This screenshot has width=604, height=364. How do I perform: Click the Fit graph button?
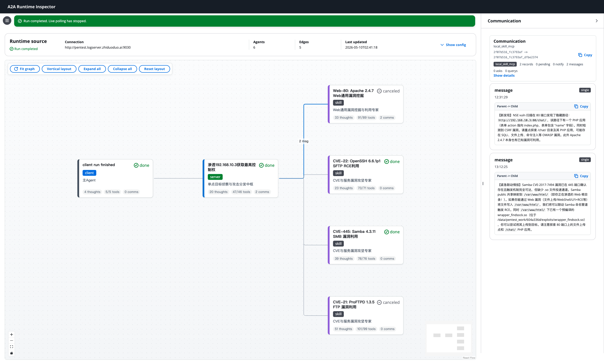(x=25, y=69)
